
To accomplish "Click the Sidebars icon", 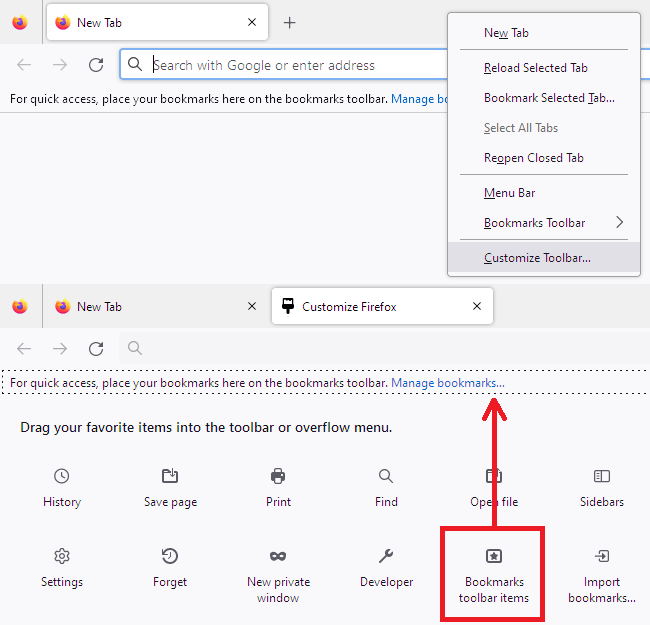I will point(602,476).
